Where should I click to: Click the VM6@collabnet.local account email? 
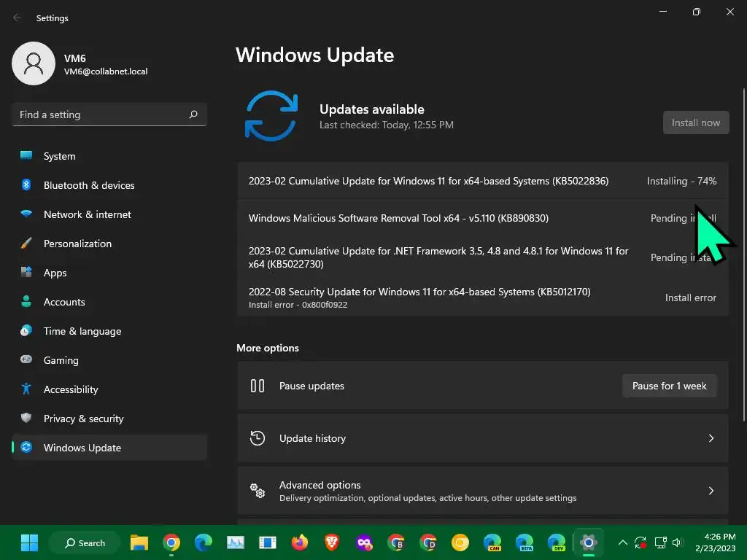pos(106,71)
